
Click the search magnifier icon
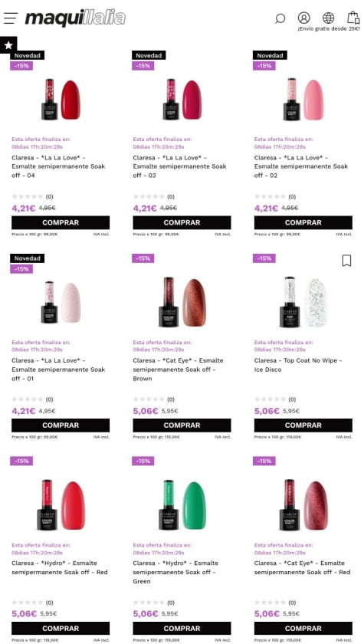280,18
